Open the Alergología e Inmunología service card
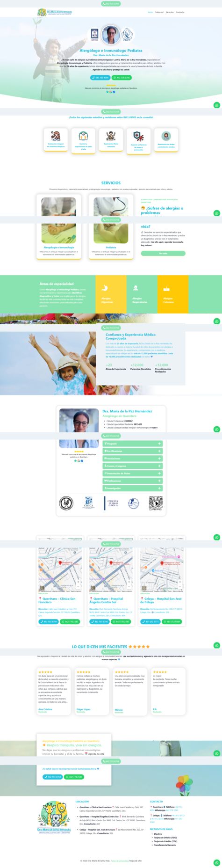 [58, 227]
